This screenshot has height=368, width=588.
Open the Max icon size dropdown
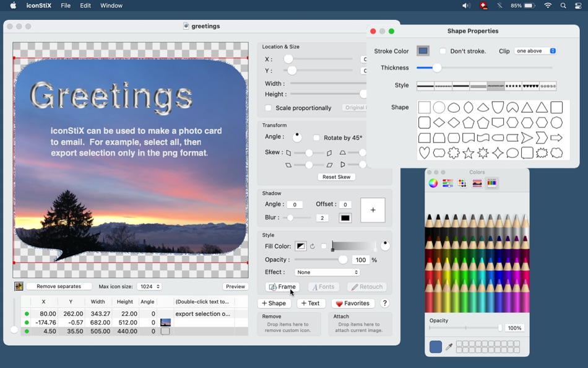(x=149, y=286)
